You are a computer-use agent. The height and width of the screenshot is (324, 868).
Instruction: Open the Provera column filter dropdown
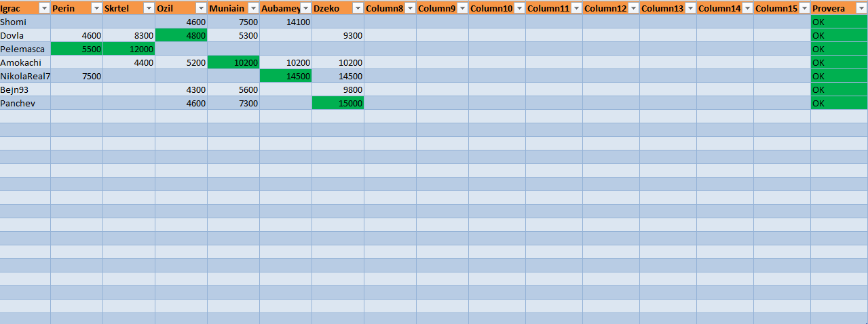point(861,8)
